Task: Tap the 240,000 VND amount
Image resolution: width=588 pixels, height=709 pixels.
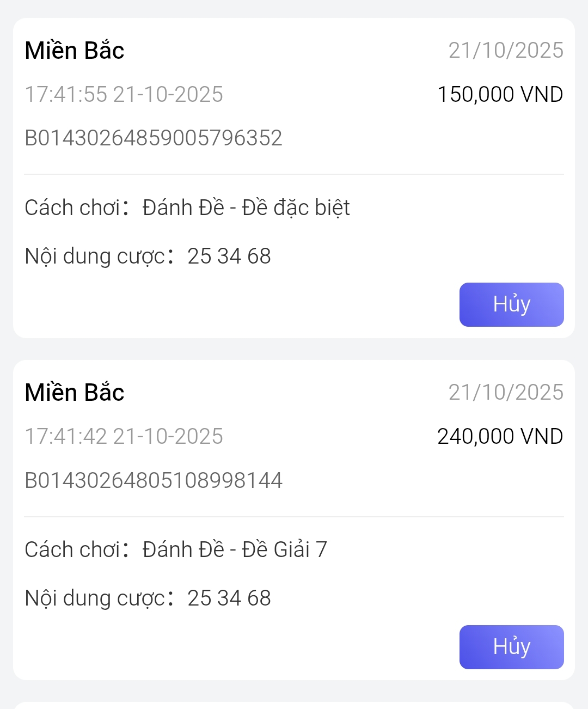Action: coord(500,436)
